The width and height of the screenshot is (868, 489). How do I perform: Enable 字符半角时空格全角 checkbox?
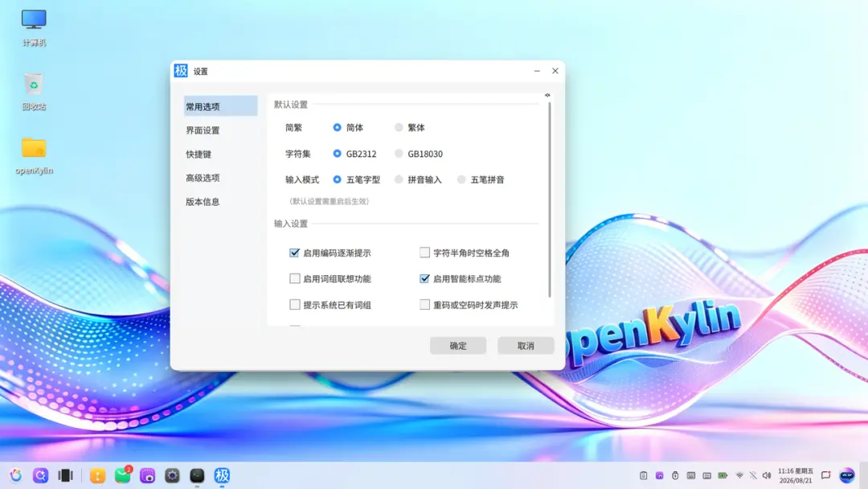(x=424, y=253)
